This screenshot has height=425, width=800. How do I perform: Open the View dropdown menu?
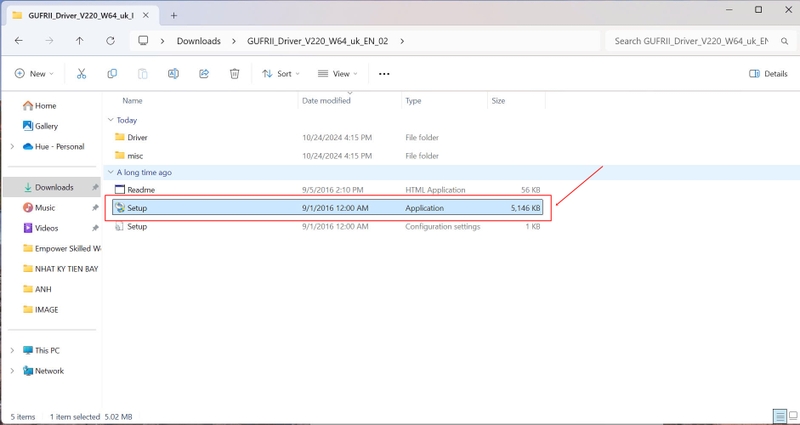(338, 74)
